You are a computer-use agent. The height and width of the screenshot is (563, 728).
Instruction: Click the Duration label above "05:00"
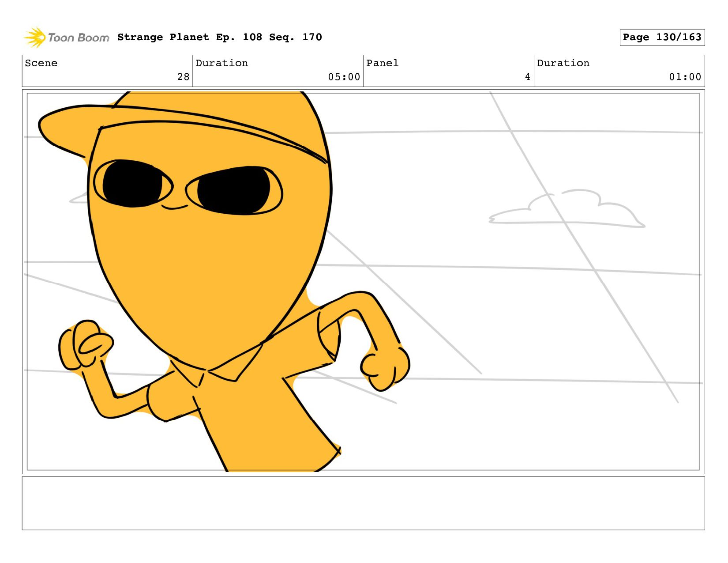221,63
